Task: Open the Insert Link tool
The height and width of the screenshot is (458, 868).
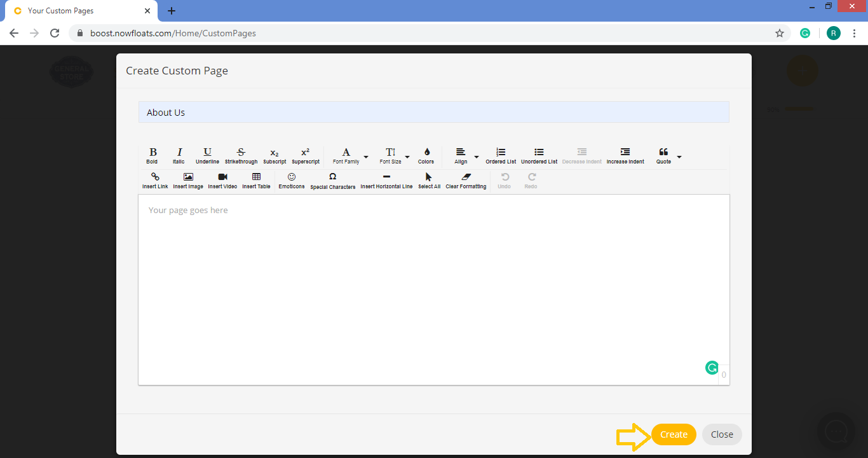Action: (x=154, y=180)
